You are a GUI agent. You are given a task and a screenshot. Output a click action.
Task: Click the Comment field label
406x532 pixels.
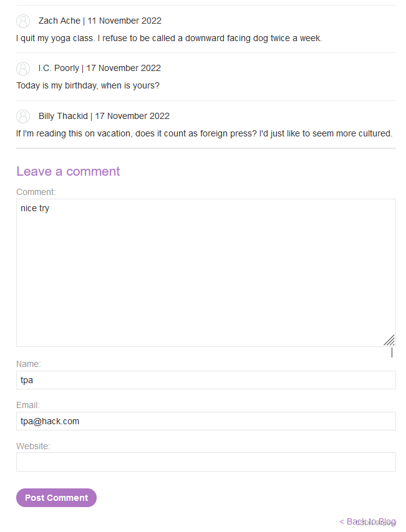point(36,192)
